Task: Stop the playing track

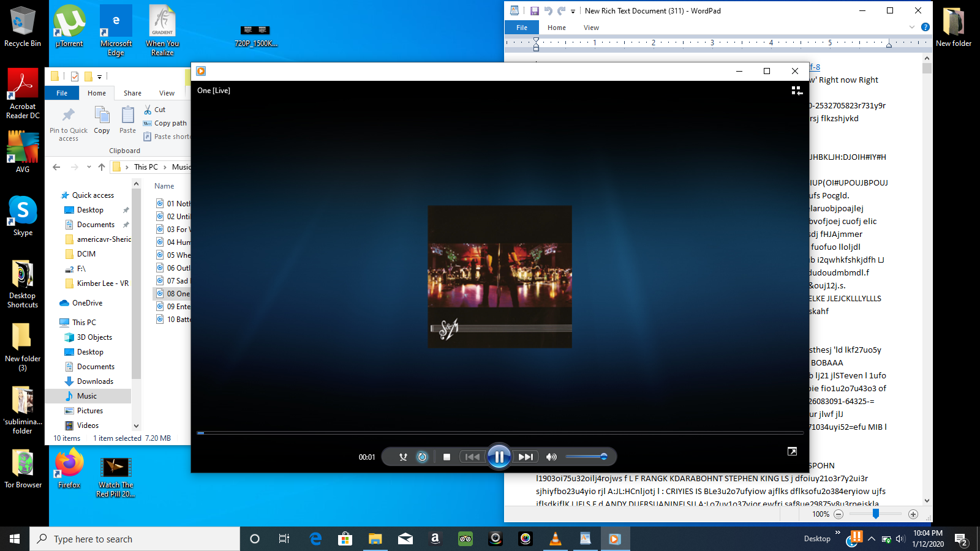Action: coord(447,457)
